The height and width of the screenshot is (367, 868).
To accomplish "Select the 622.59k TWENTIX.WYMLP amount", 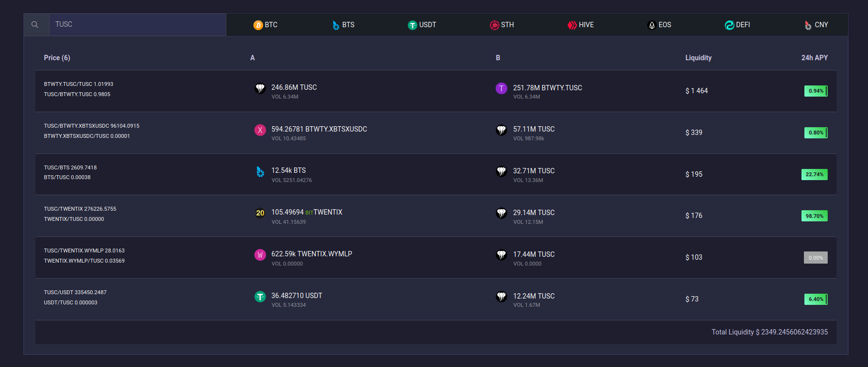I will tap(312, 254).
